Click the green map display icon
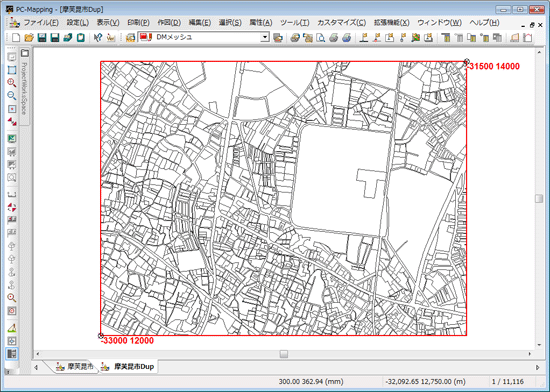This screenshot has height=392, width=550. pos(12,139)
